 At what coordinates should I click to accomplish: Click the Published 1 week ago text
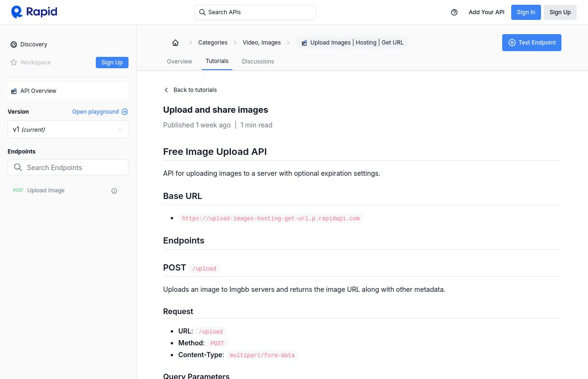tap(197, 125)
